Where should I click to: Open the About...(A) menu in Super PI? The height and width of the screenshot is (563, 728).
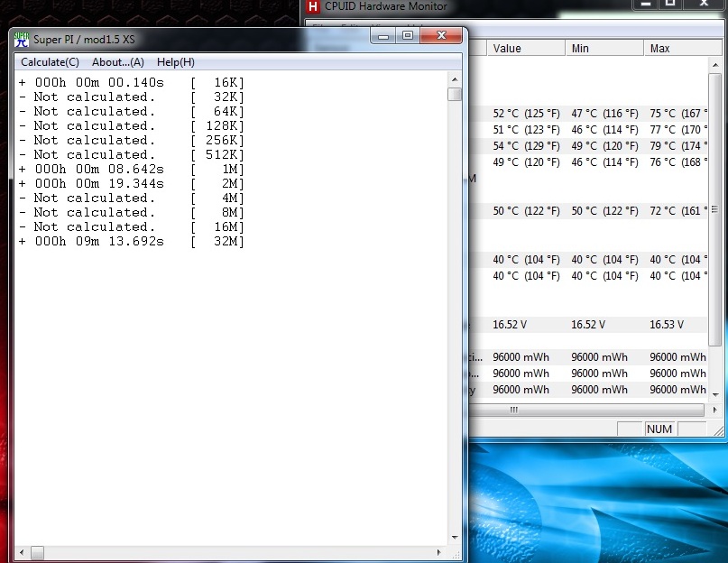[118, 62]
